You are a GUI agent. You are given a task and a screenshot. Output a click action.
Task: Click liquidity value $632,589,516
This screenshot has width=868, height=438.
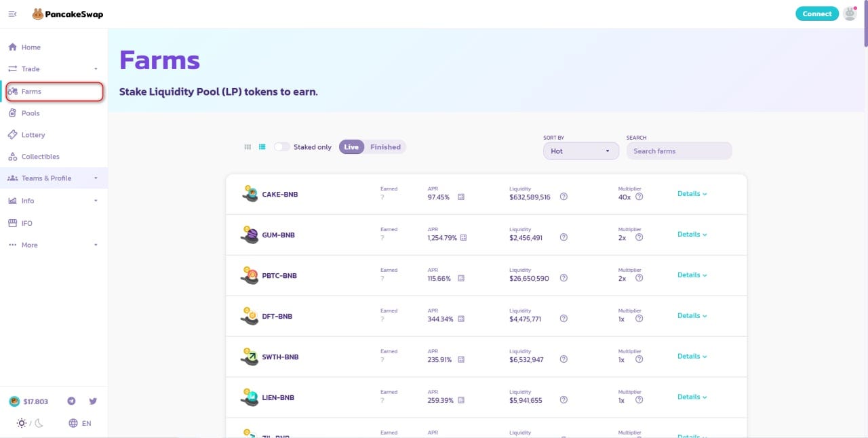pyautogui.click(x=530, y=197)
